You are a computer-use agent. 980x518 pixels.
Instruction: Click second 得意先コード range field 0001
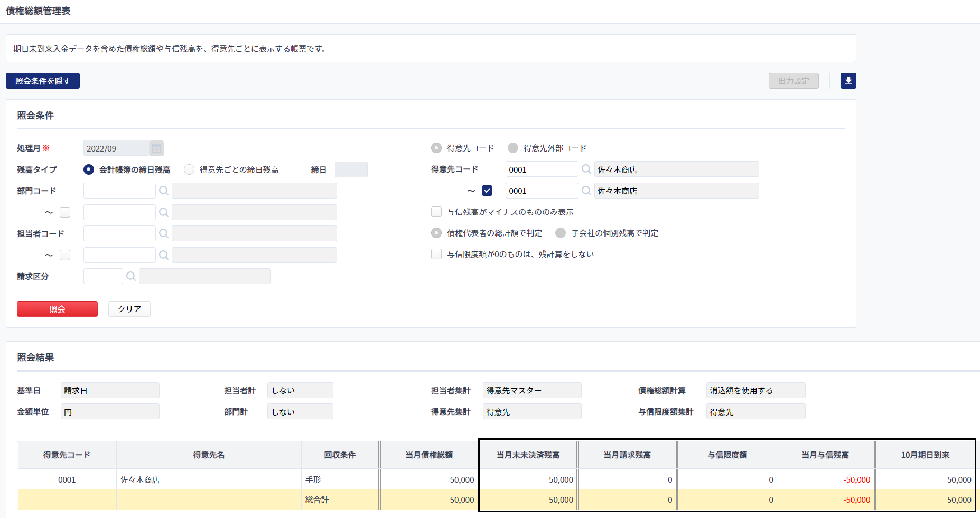542,191
